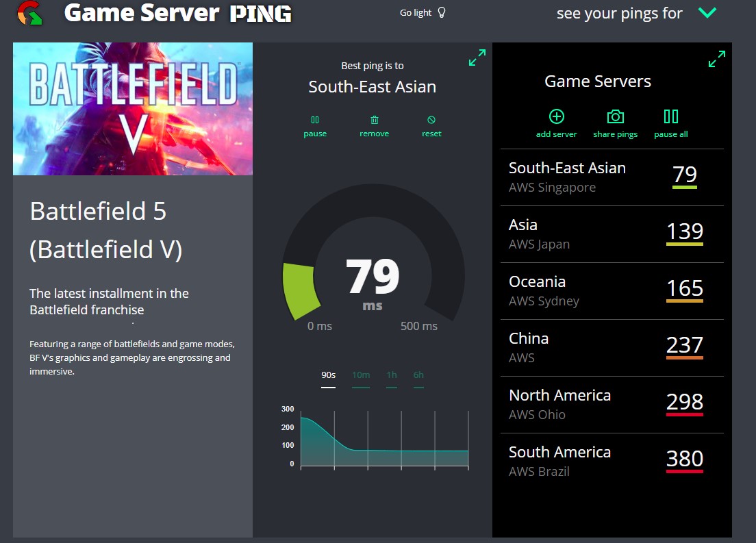The height and width of the screenshot is (543, 756).
Task: Pause the South-East Asian ping
Action: point(315,121)
